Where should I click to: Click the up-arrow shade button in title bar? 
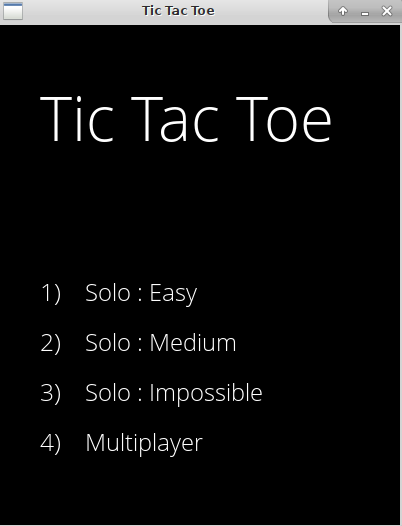coord(343,11)
